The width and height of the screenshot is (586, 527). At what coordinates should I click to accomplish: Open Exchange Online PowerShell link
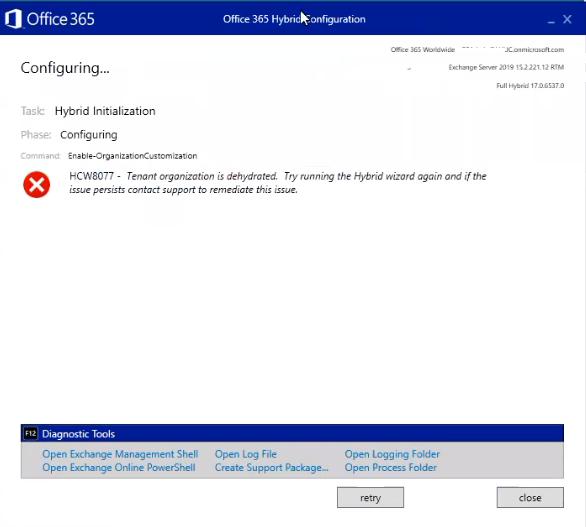tap(119, 467)
